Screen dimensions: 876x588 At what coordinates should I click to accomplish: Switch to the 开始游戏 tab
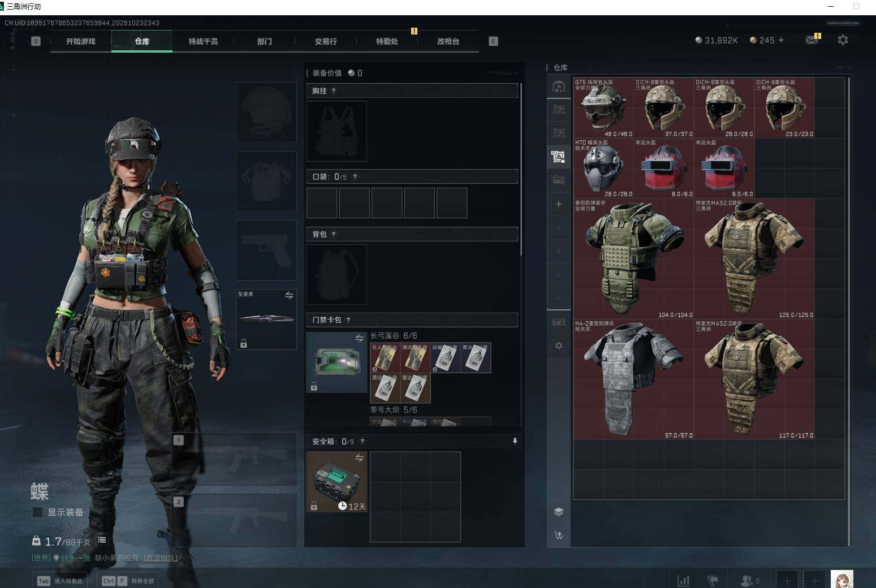click(x=81, y=41)
